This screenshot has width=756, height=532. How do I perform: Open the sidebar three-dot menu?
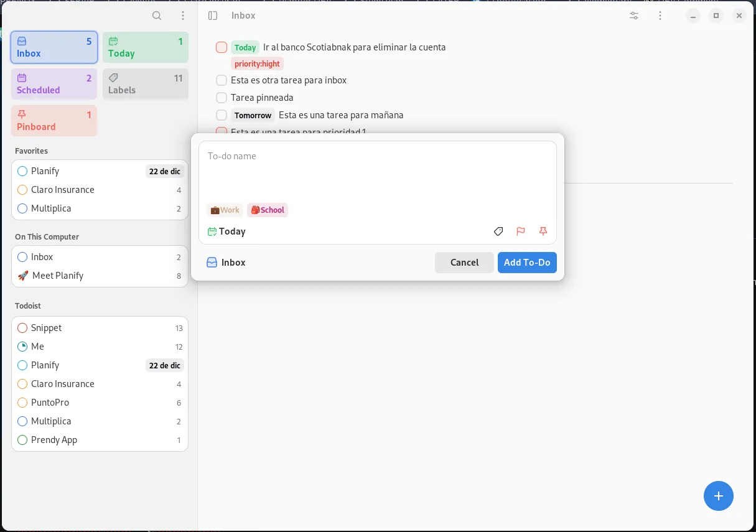(182, 16)
